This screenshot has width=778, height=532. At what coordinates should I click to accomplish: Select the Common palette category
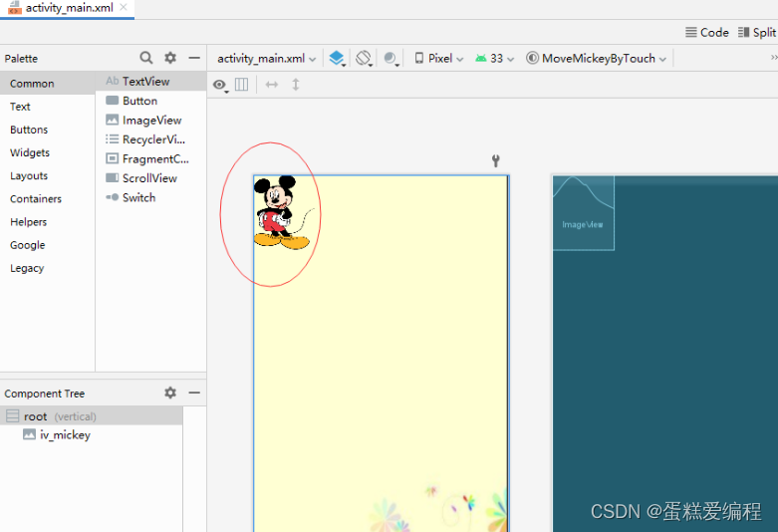point(47,84)
